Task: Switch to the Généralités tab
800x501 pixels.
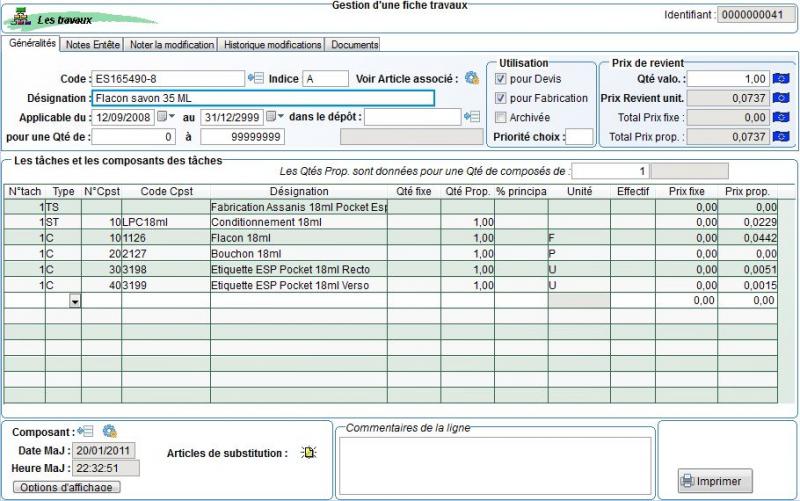Action: point(32,43)
